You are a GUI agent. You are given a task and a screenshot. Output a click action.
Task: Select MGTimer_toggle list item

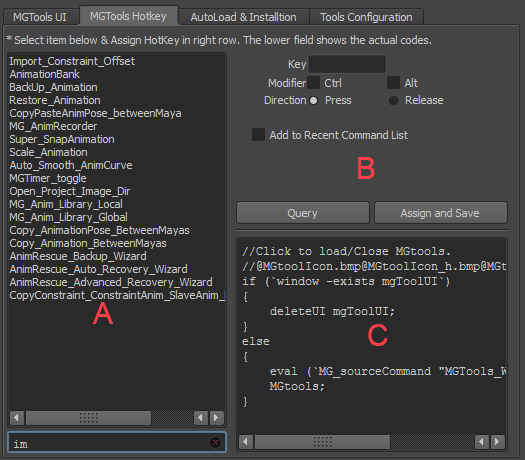[48, 178]
